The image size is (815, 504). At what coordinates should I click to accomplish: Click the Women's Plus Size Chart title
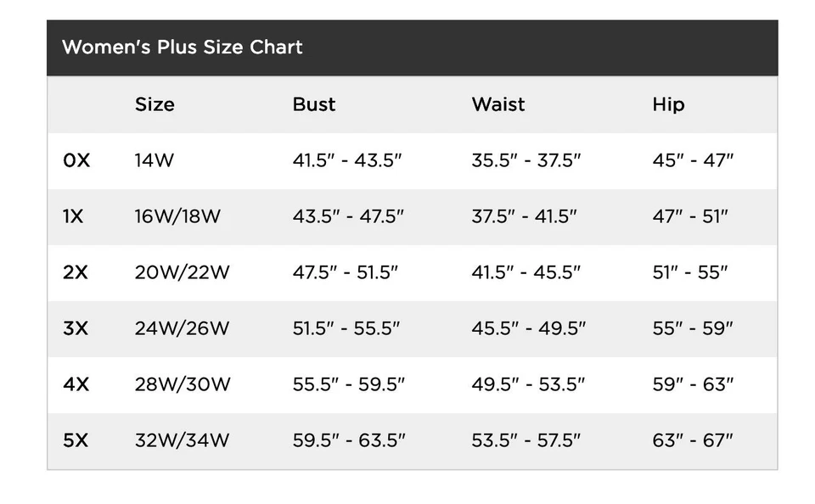click(182, 48)
